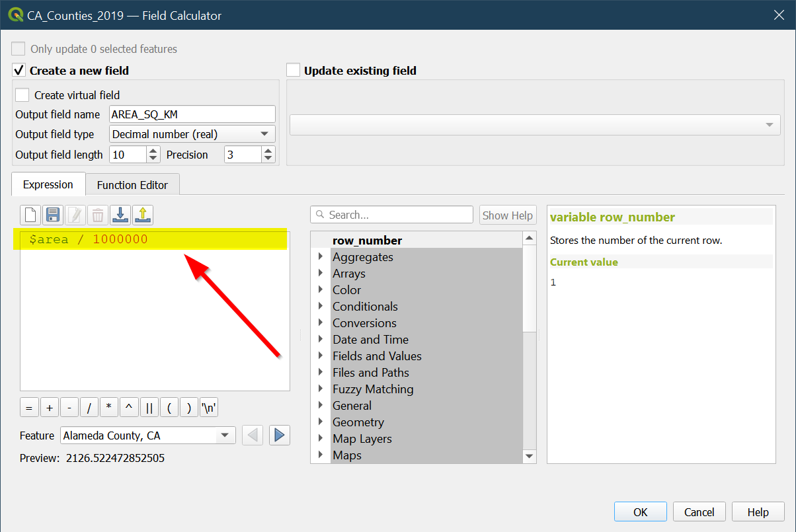796x532 pixels.
Task: Expand the Geometry function group
Action: (x=321, y=422)
